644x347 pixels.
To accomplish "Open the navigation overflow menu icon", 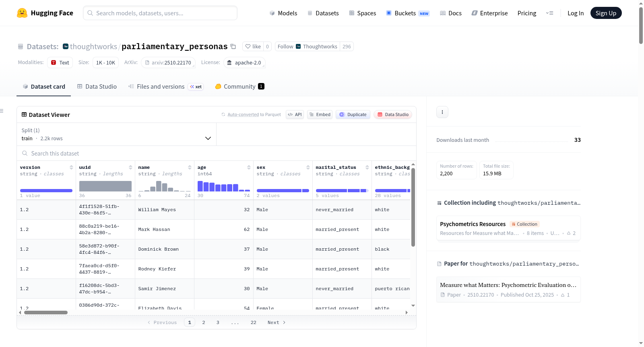I will point(549,13).
